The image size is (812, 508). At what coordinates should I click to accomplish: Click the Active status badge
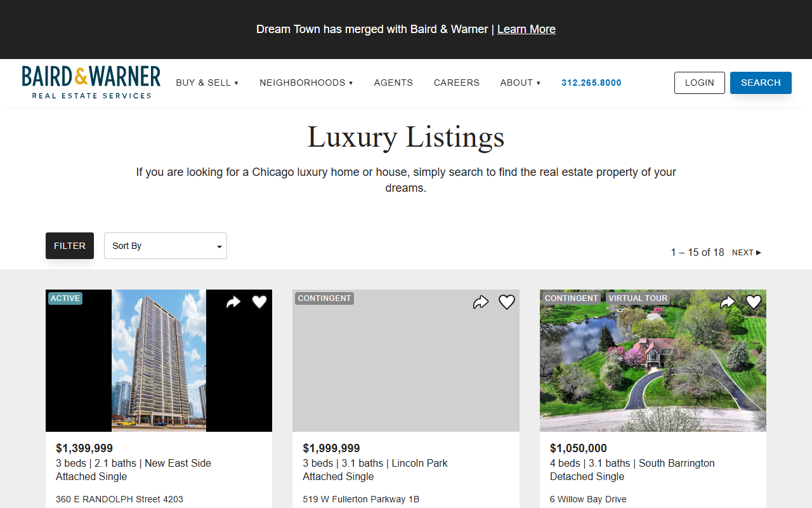click(x=65, y=298)
